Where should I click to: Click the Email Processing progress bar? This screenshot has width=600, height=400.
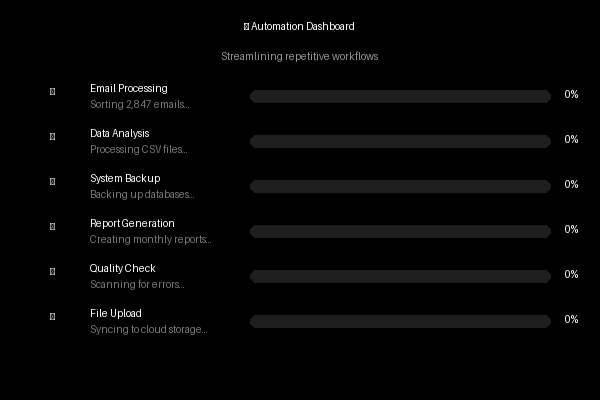400,96
